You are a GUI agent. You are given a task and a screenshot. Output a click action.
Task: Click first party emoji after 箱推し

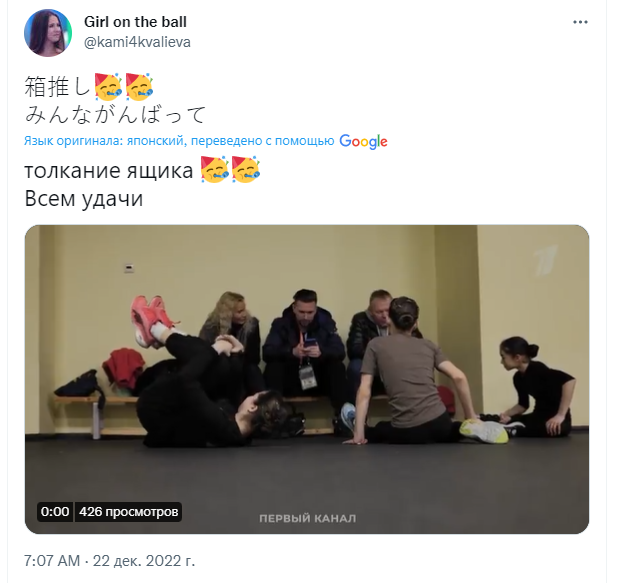[108, 86]
